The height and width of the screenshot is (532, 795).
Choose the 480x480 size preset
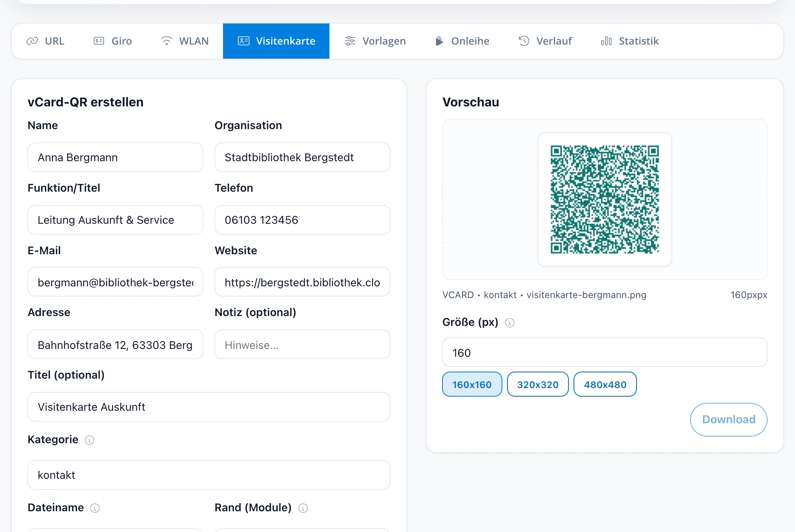click(x=605, y=384)
